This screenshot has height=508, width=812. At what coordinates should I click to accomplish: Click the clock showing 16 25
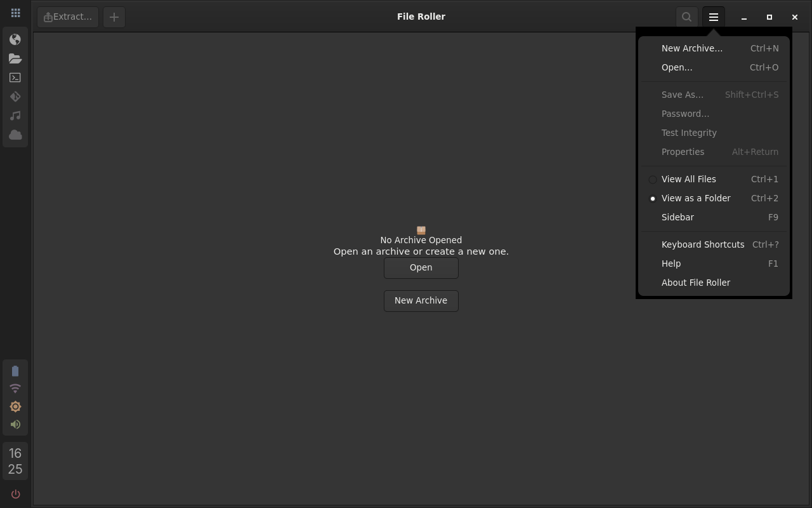coord(15,461)
